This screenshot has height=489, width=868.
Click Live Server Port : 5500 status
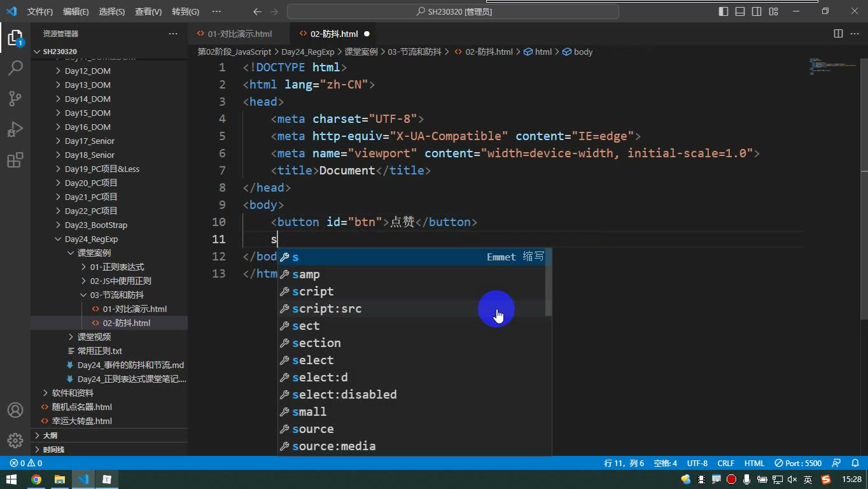coord(798,464)
